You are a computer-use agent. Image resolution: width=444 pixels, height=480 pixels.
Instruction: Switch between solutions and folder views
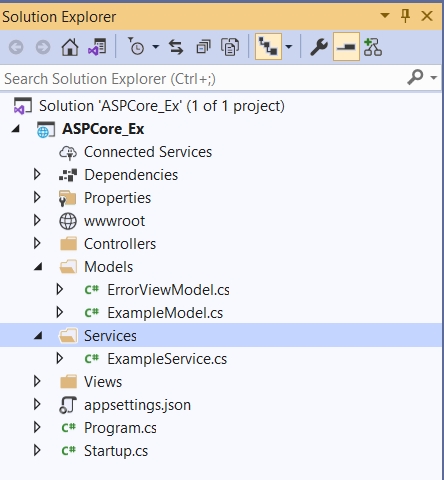tap(97, 47)
